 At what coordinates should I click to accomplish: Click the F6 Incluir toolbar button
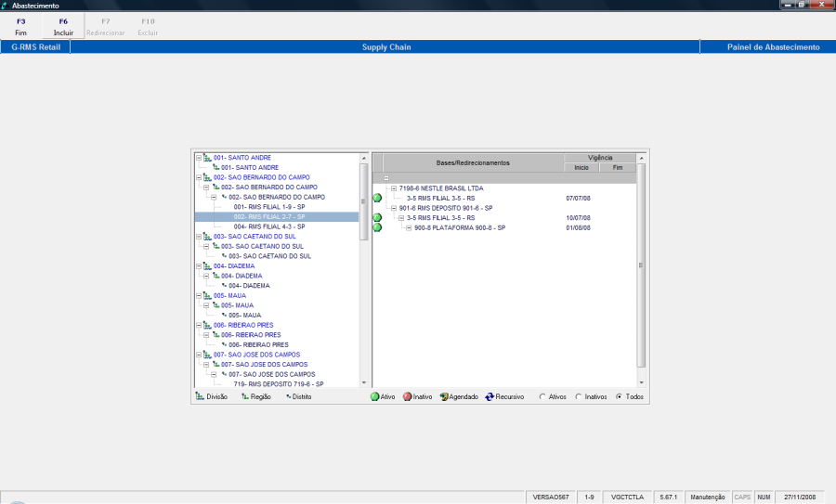point(63,27)
